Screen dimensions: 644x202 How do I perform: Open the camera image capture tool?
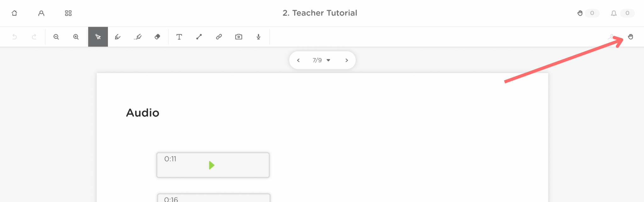tap(238, 37)
